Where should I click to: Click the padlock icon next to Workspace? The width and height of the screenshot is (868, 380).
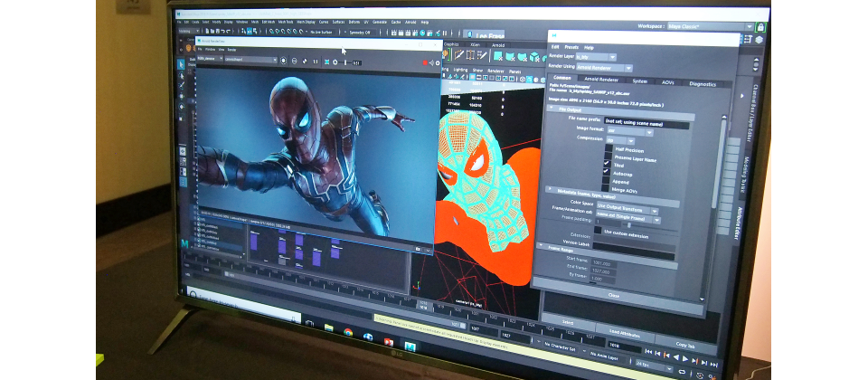[761, 26]
